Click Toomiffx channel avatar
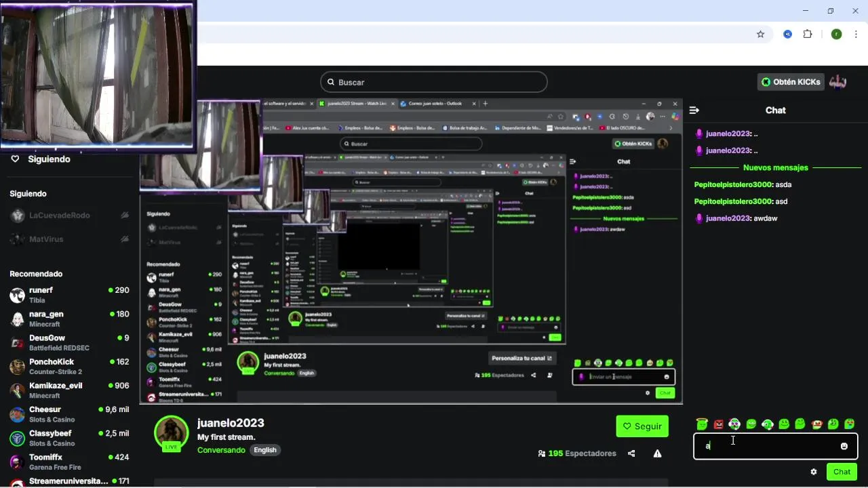Screen dimensions: 868x488 click(x=17, y=462)
